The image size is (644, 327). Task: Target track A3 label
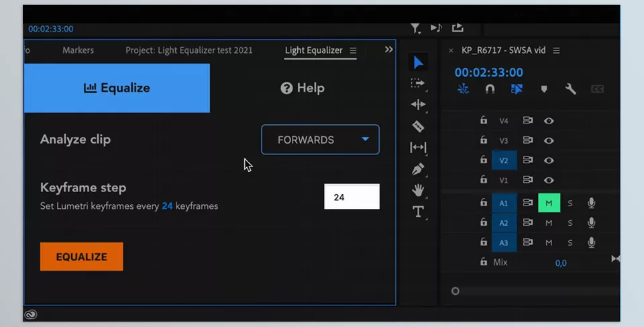coord(504,242)
